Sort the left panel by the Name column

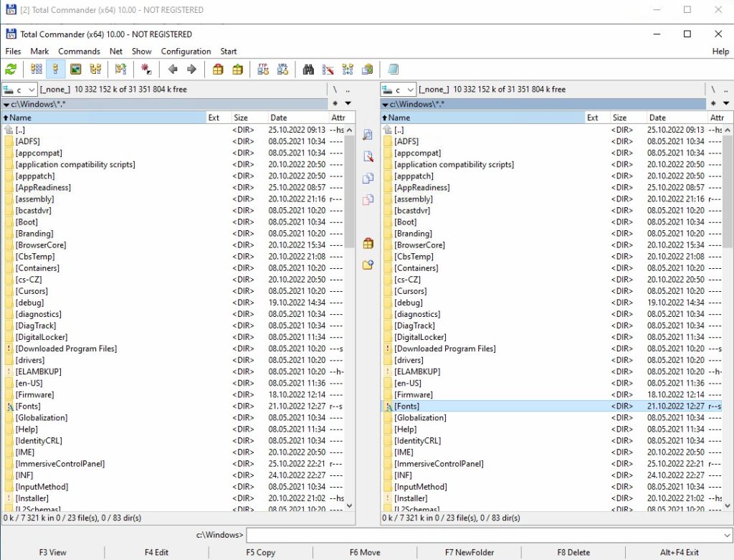105,118
